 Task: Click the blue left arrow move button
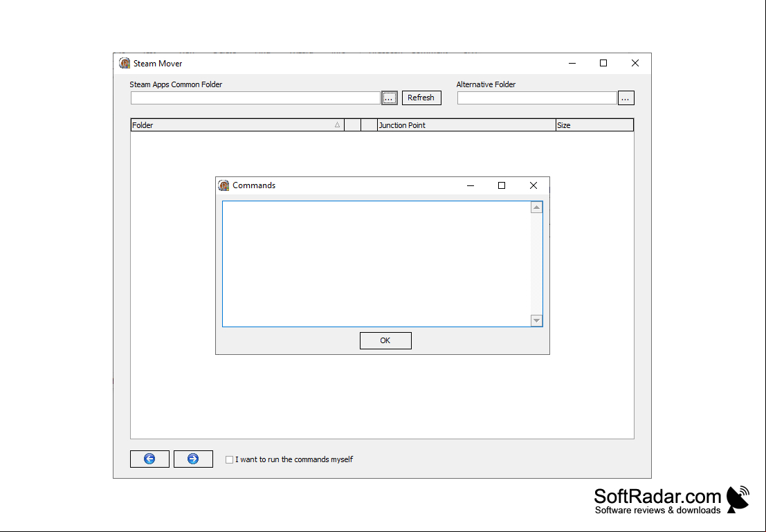click(149, 459)
